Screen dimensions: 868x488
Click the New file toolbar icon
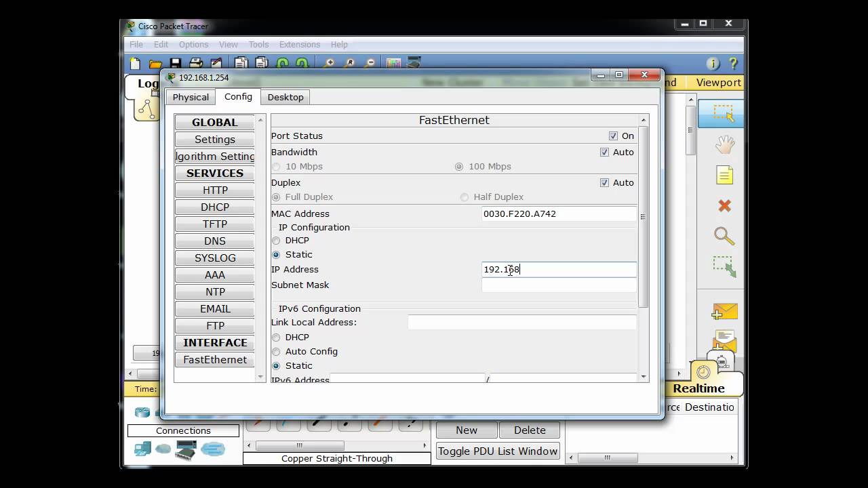coord(136,64)
